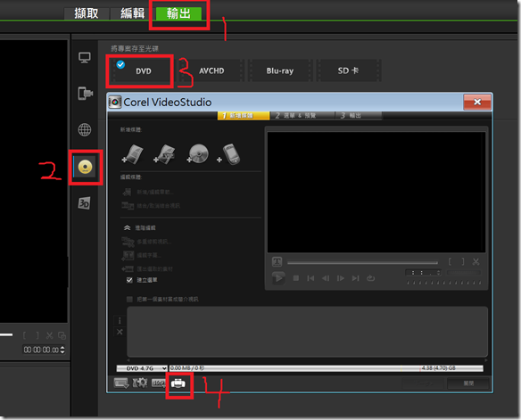Import from disc with the disc icon

tap(198, 153)
